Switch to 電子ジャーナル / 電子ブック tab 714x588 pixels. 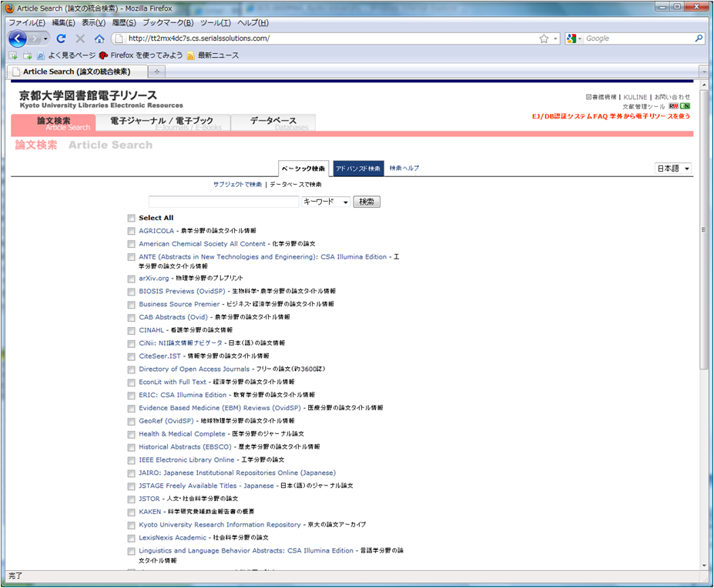click(163, 123)
